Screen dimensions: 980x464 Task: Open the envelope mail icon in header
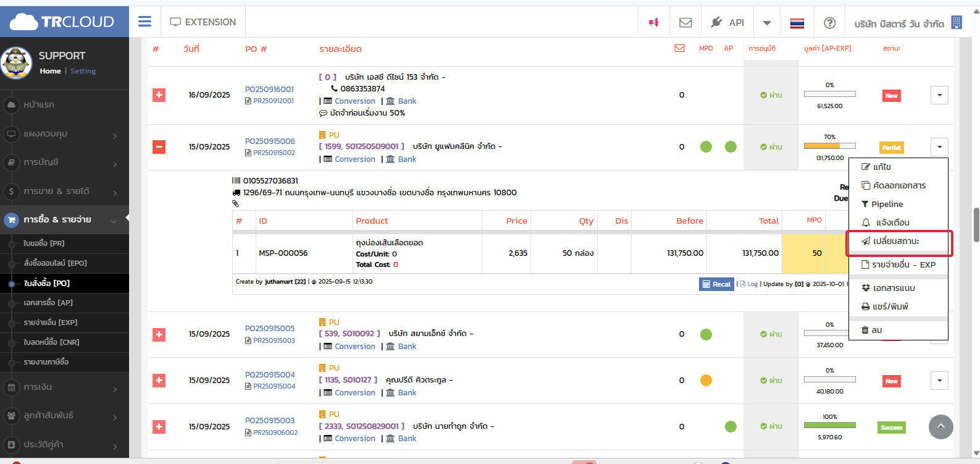pos(685,22)
